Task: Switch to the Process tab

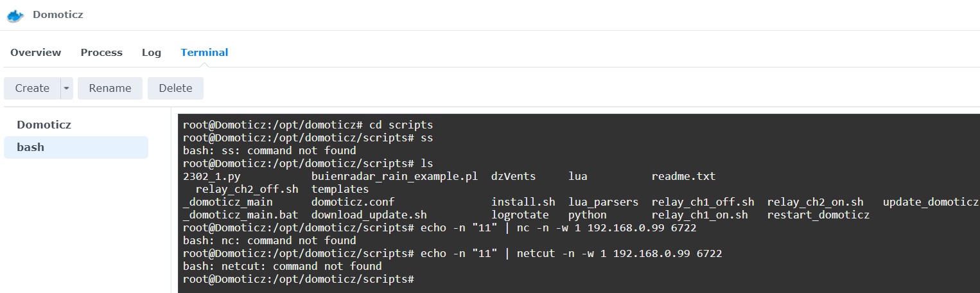Action: pyautogui.click(x=101, y=53)
